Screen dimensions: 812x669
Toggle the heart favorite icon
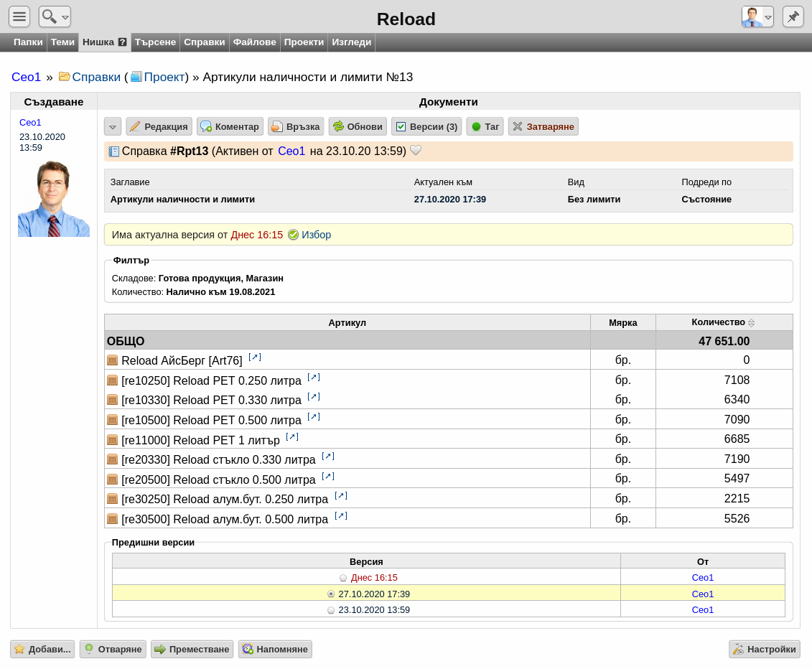(415, 151)
